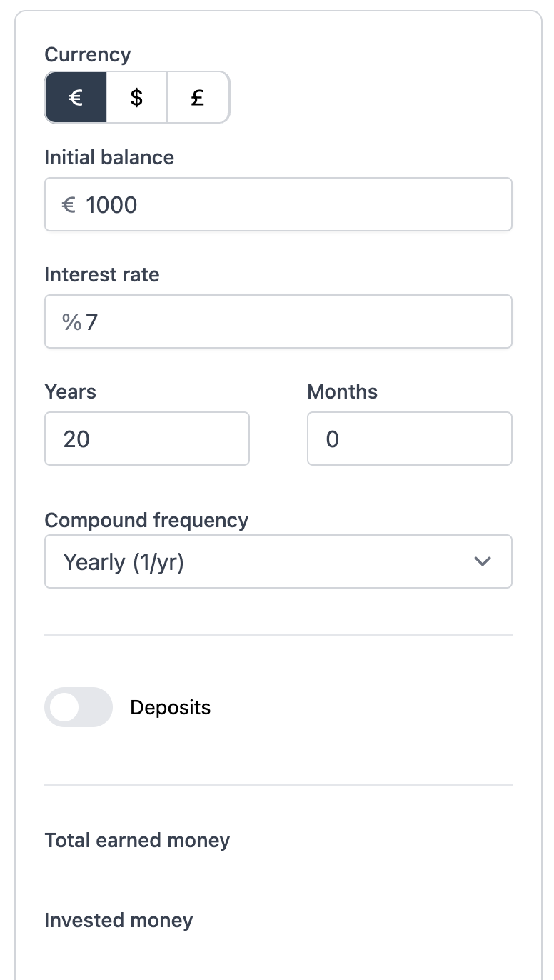Click the Interest rate label
554x980 pixels.
pyautogui.click(x=102, y=274)
